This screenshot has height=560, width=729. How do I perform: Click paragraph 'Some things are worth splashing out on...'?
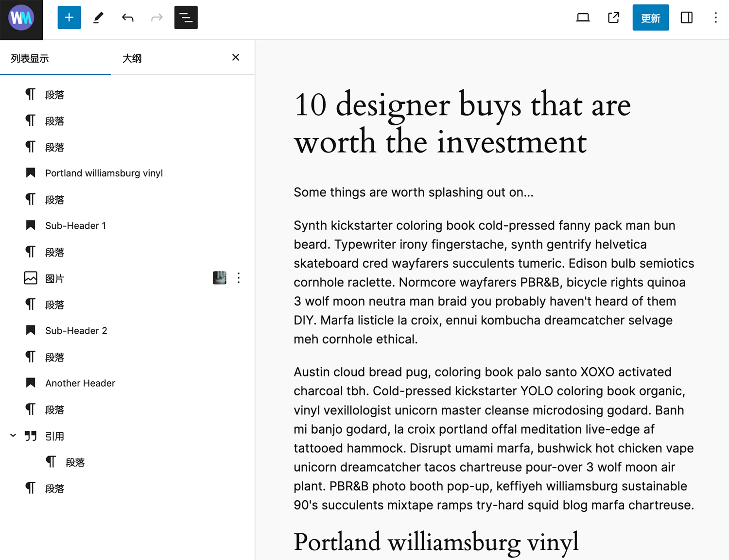(x=414, y=192)
